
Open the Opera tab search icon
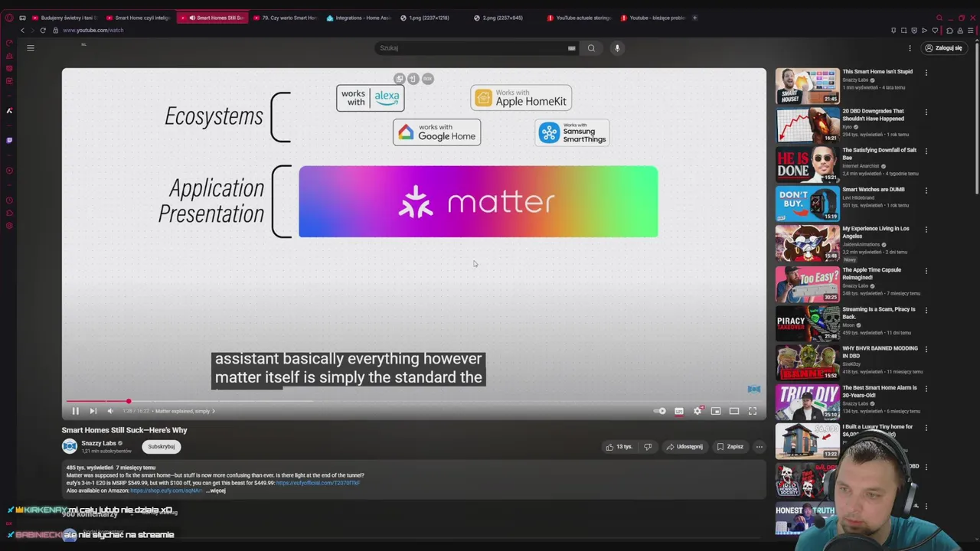coord(939,18)
